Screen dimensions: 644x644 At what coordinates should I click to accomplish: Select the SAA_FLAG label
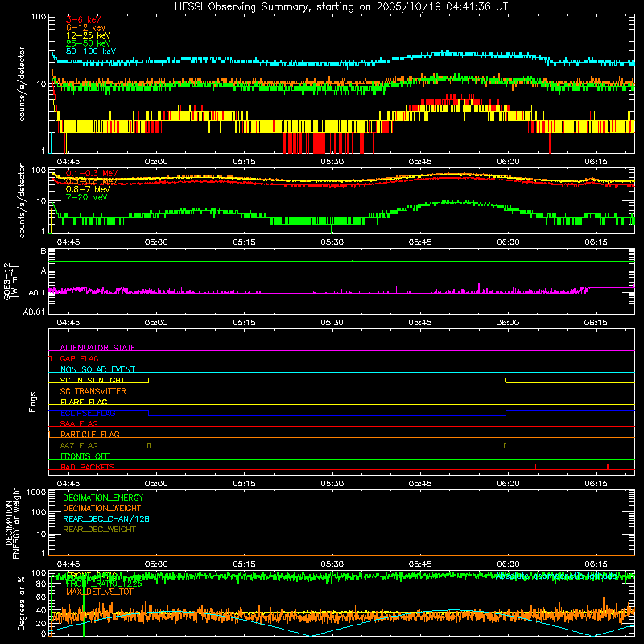click(79, 423)
